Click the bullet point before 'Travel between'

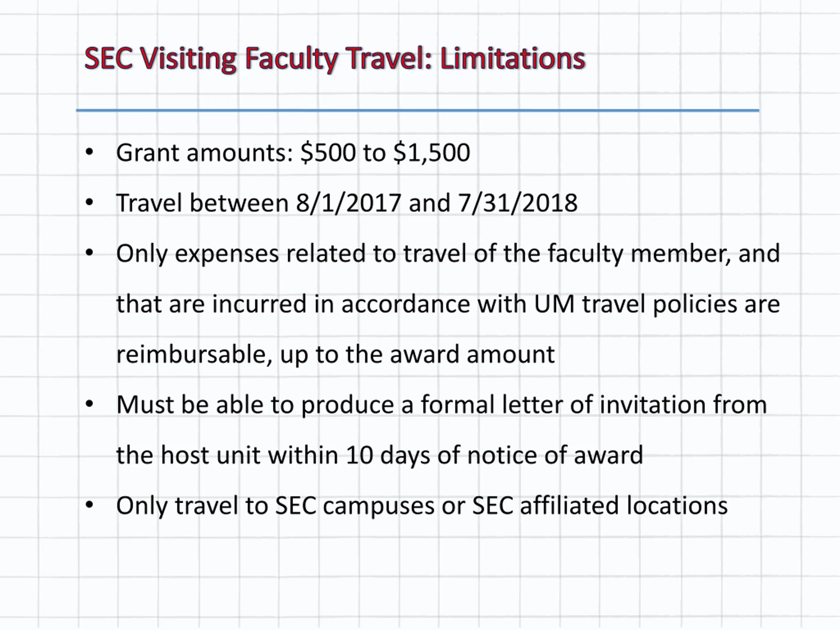coord(89,202)
